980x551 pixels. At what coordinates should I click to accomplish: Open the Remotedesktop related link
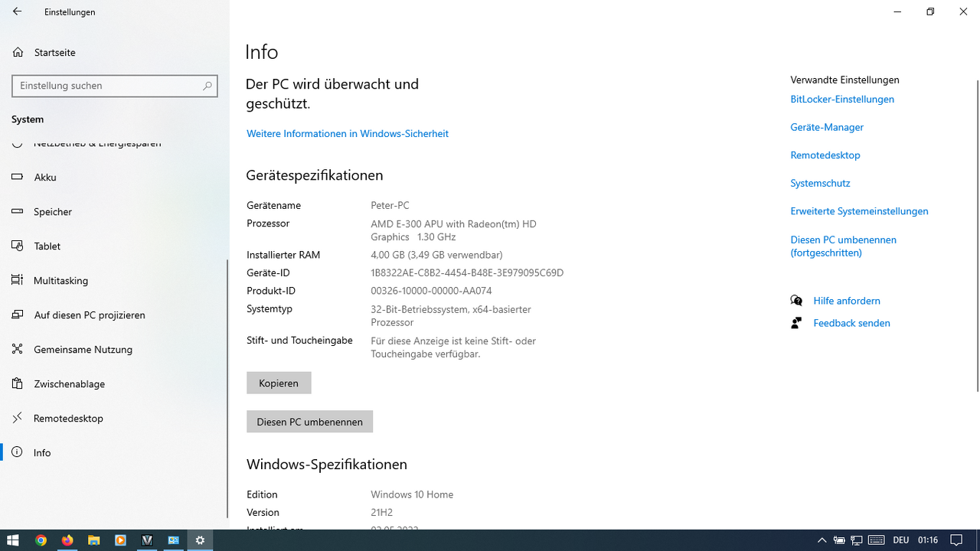[x=825, y=155]
